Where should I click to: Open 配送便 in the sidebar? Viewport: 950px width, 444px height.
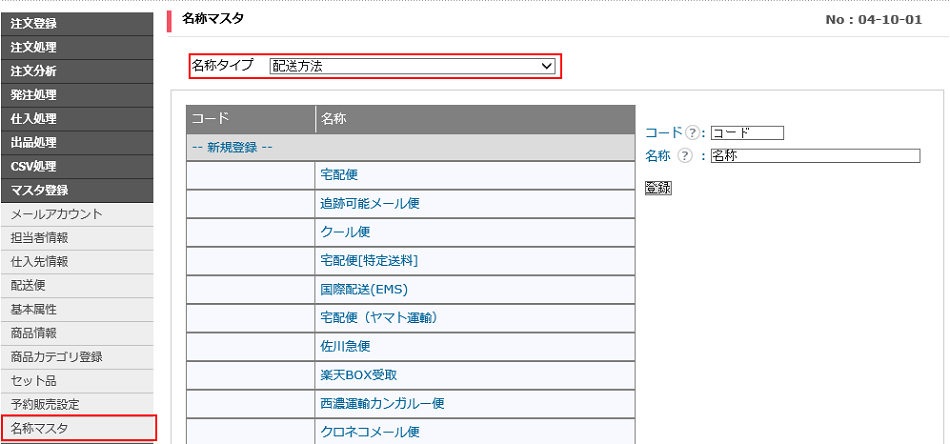pos(76,285)
